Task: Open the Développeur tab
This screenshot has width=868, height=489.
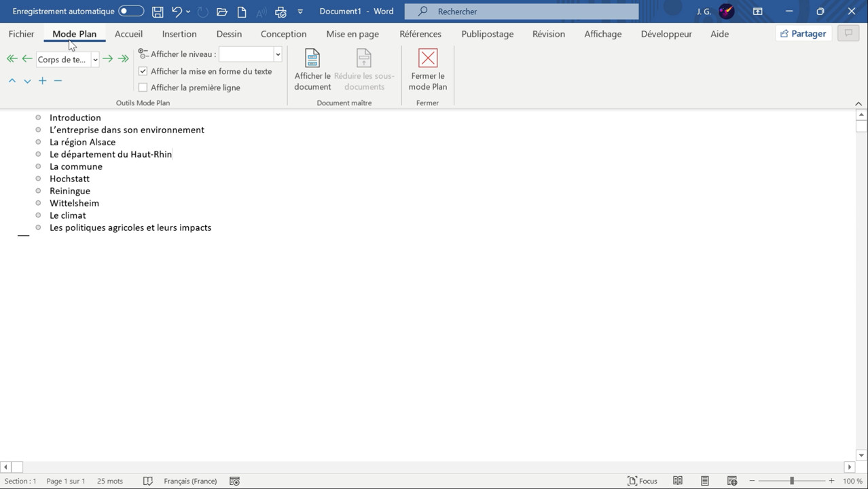Action: [666, 34]
